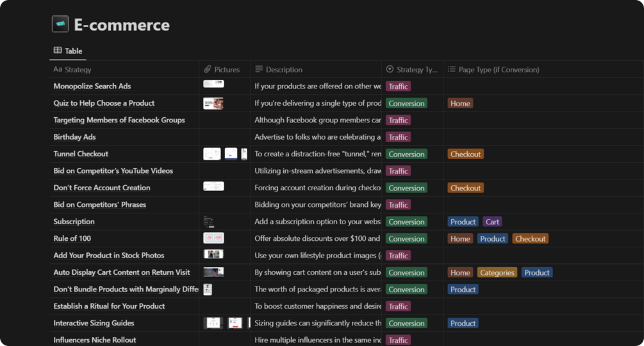The width and height of the screenshot is (644, 346).
Task: Click the Categories tag in Auto Display Cart row
Action: (497, 272)
